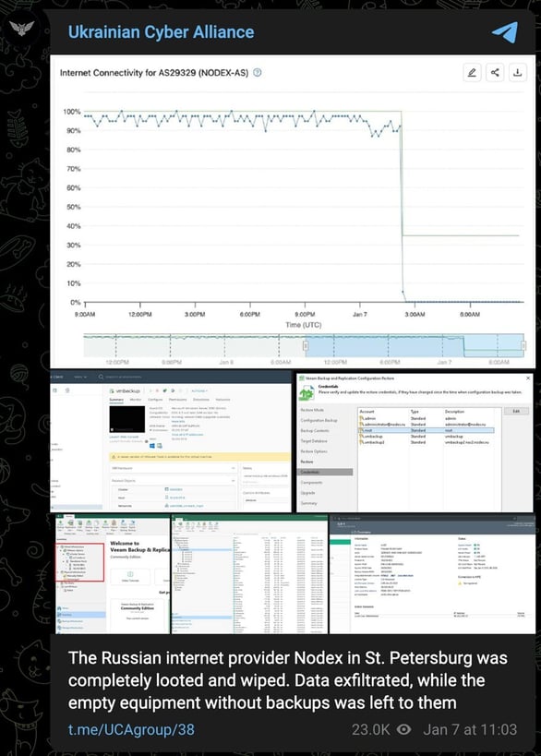The image size is (541, 756).
Task: Click the share icon on the chart
Action: coord(495,73)
